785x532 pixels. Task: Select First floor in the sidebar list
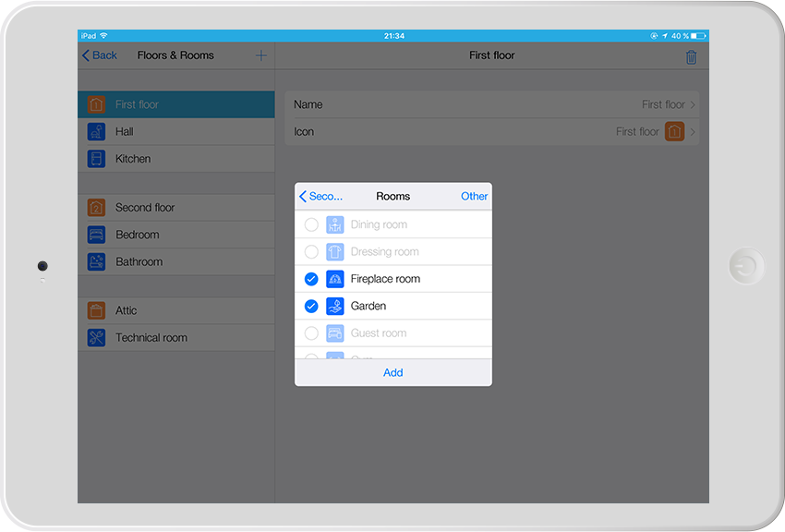pos(175,104)
